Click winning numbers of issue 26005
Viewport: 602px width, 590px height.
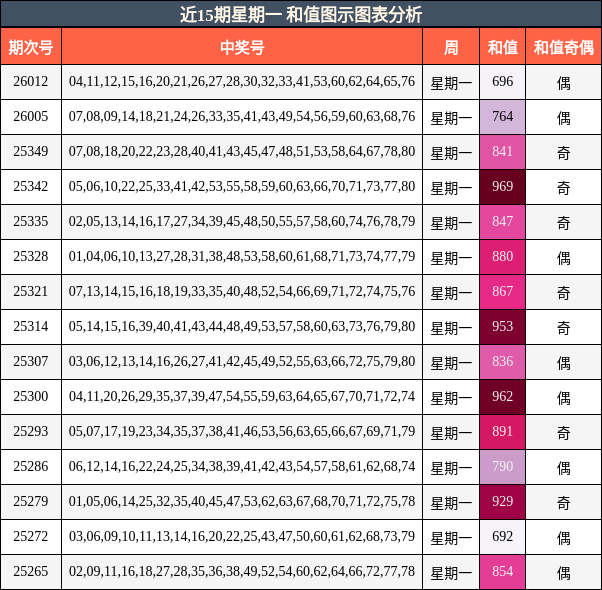(x=242, y=116)
